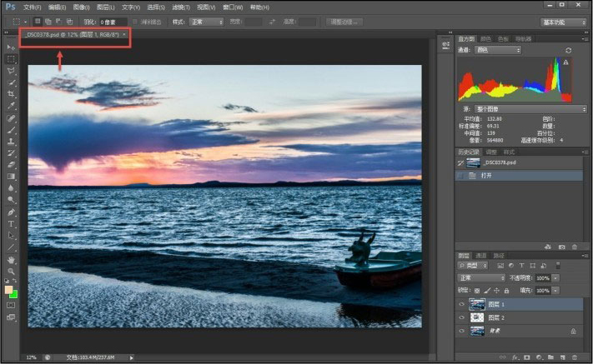The width and height of the screenshot is (593, 364).
Task: Hide the 背景 background layer
Action: coord(462,331)
